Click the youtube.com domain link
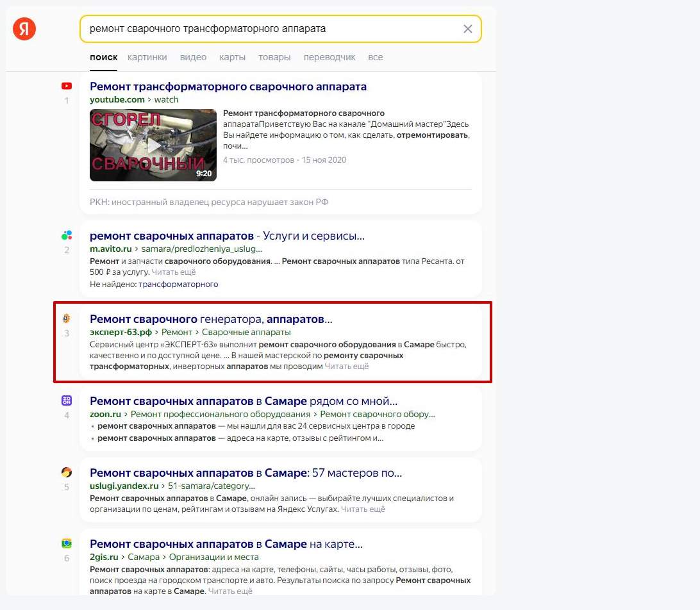700x610 pixels. pos(117,99)
